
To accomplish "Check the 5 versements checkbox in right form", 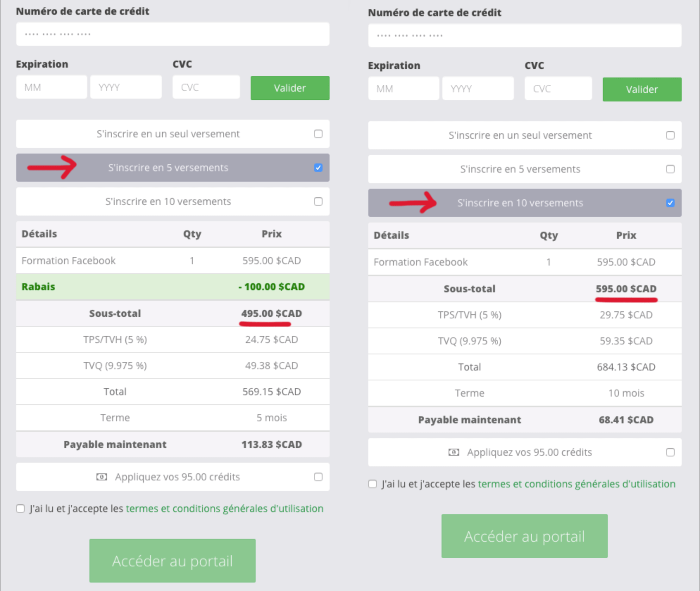I will [670, 169].
